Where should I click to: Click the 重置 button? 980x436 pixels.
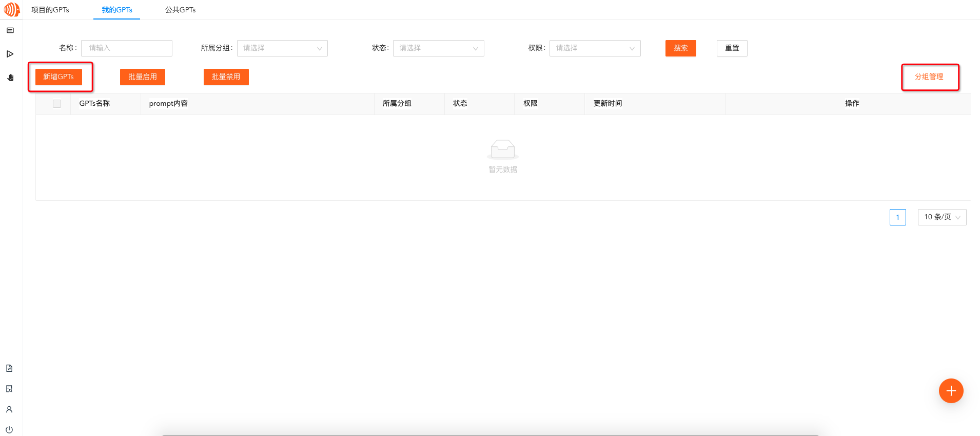[732, 48]
